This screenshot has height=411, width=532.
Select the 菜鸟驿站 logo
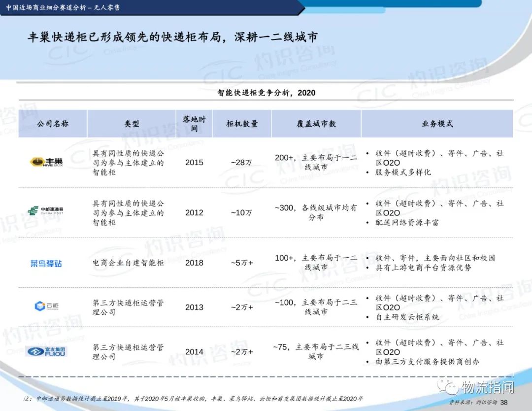pyautogui.click(x=46, y=264)
